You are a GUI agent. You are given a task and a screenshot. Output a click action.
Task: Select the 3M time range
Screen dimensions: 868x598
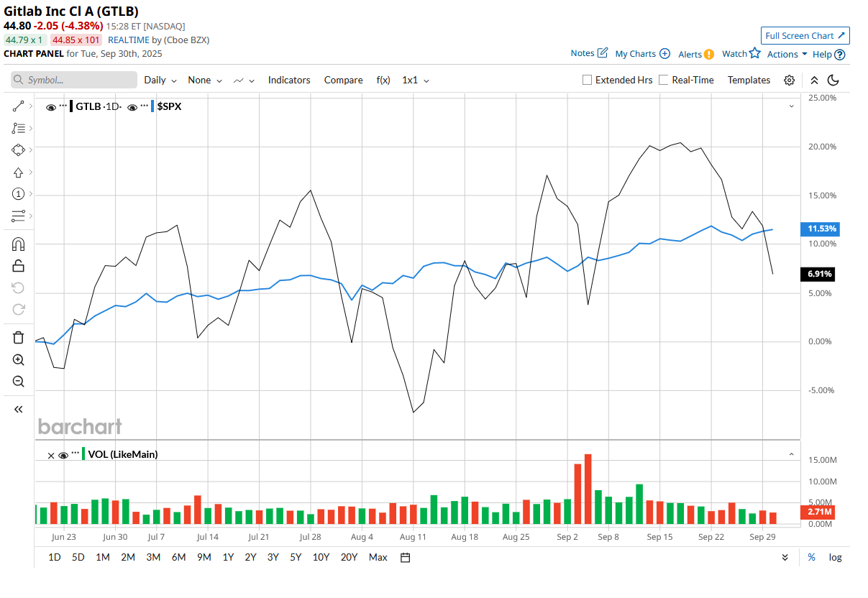point(153,557)
